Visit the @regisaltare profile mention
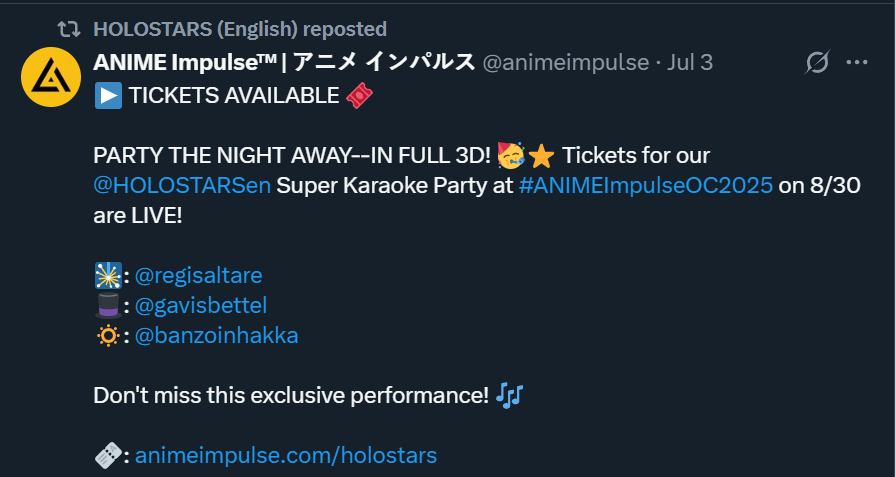The width and height of the screenshot is (895, 477). [198, 275]
